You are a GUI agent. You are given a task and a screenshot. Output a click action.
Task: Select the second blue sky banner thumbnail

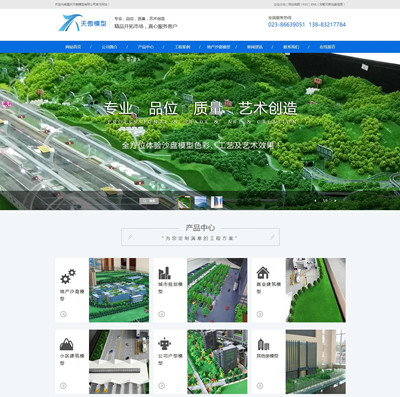tap(200, 202)
